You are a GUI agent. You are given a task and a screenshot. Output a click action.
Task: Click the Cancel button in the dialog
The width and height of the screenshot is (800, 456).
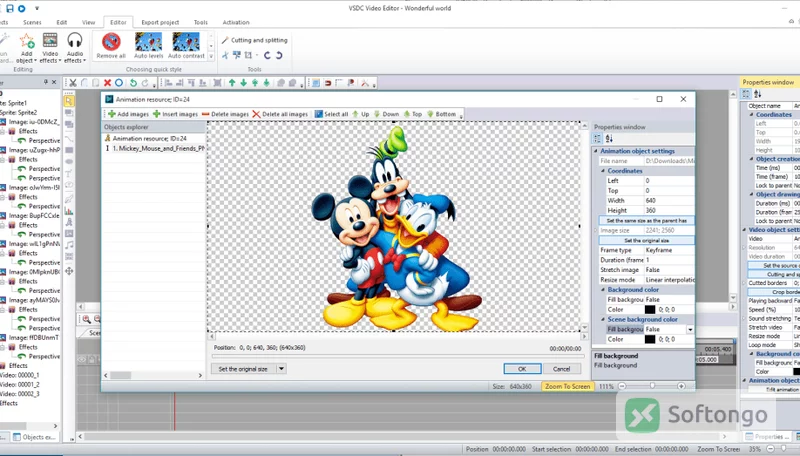(561, 369)
